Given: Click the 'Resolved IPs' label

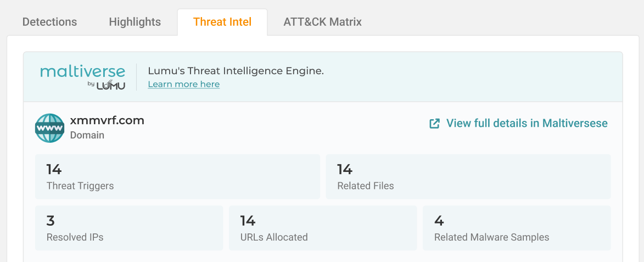Looking at the screenshot, I should [75, 237].
